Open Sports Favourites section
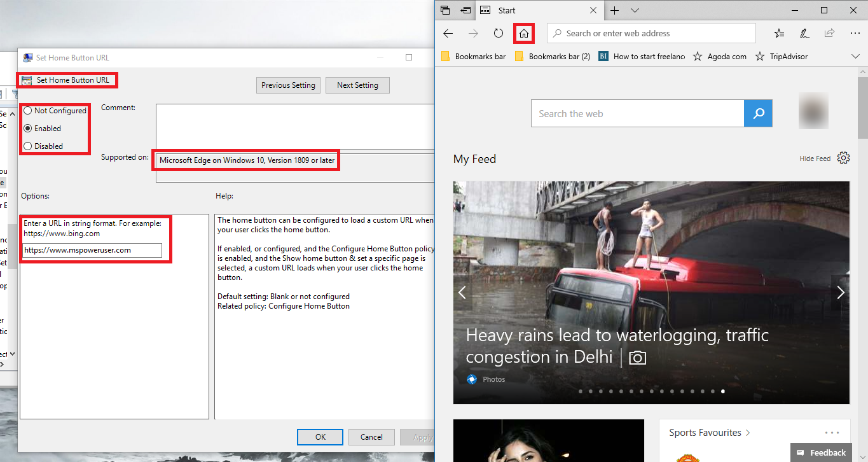The image size is (868, 462). coord(710,433)
